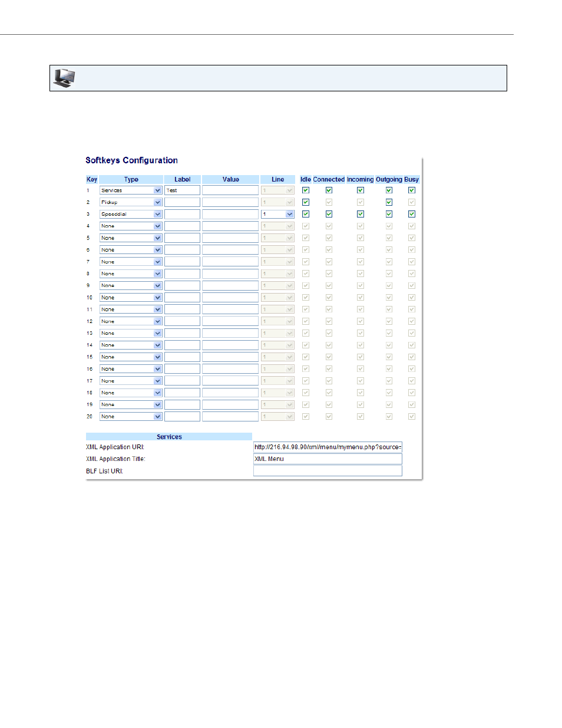The width and height of the screenshot is (562, 728).
Task: Expand the Type dropdown for key 10
Action: 130,298
